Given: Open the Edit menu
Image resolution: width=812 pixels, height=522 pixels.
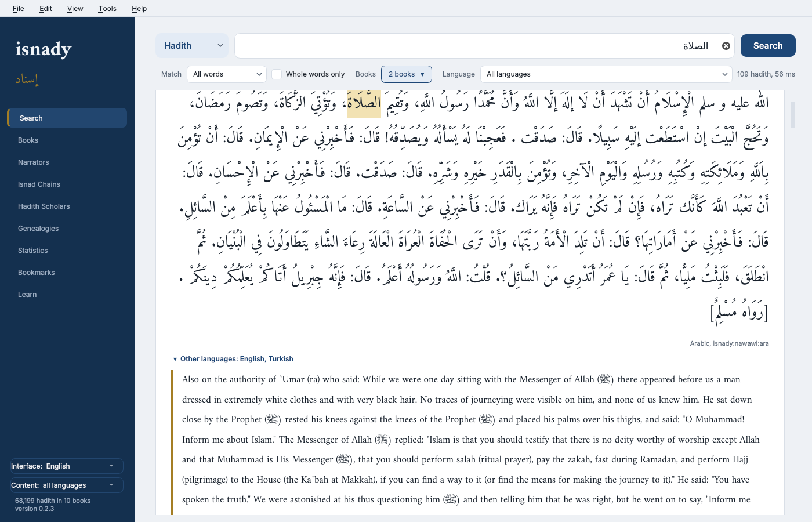Looking at the screenshot, I should 46,9.
